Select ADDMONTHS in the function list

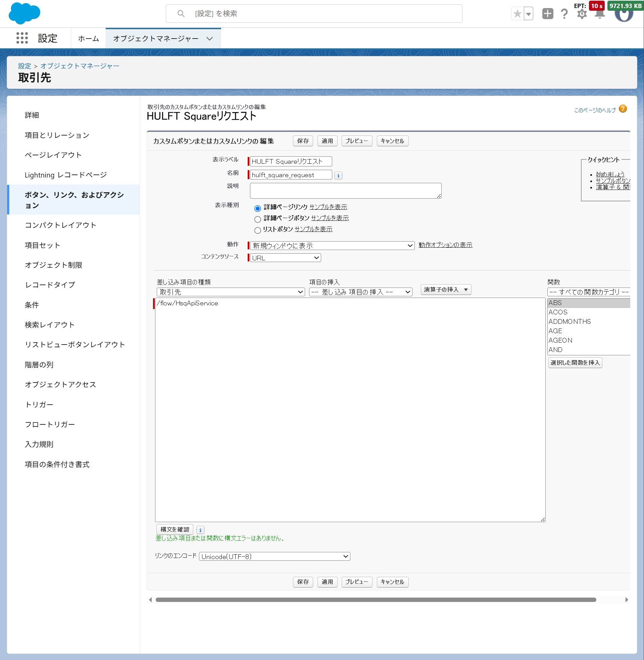coord(589,321)
